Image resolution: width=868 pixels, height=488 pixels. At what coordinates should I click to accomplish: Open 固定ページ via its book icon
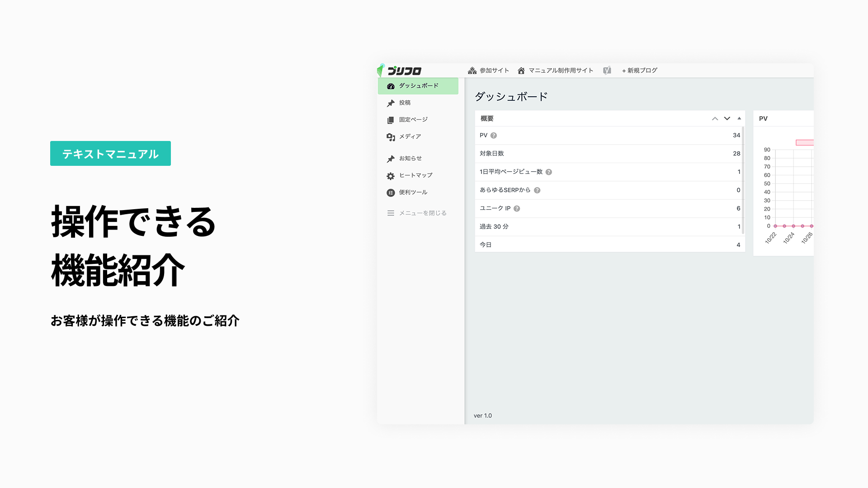coord(390,119)
